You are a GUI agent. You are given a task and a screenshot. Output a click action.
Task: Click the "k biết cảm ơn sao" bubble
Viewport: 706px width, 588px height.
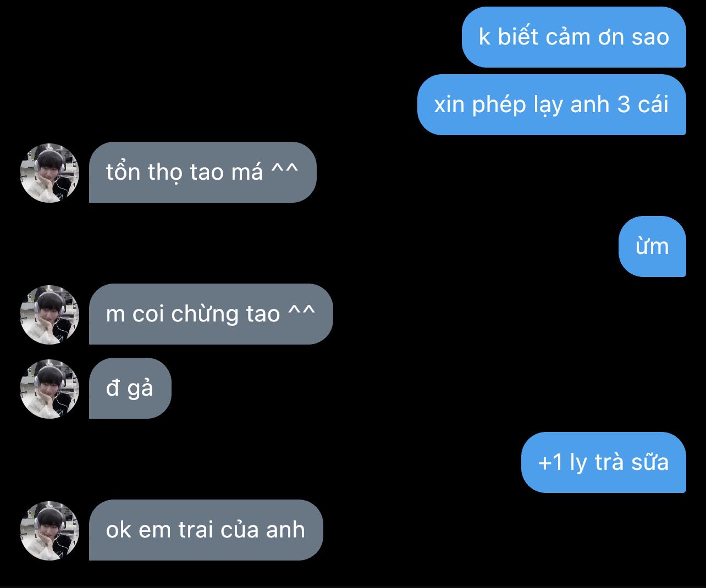click(574, 37)
